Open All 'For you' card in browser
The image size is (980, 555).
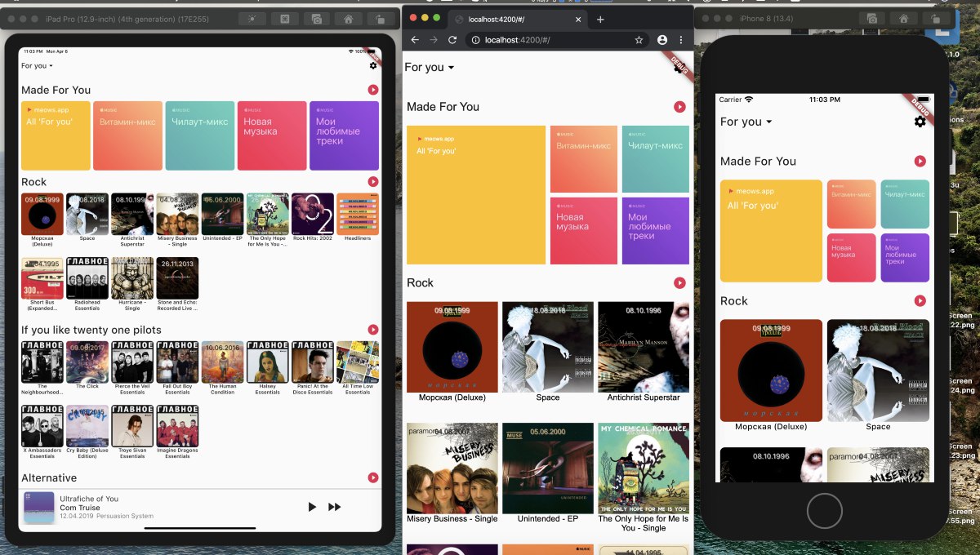[476, 195]
